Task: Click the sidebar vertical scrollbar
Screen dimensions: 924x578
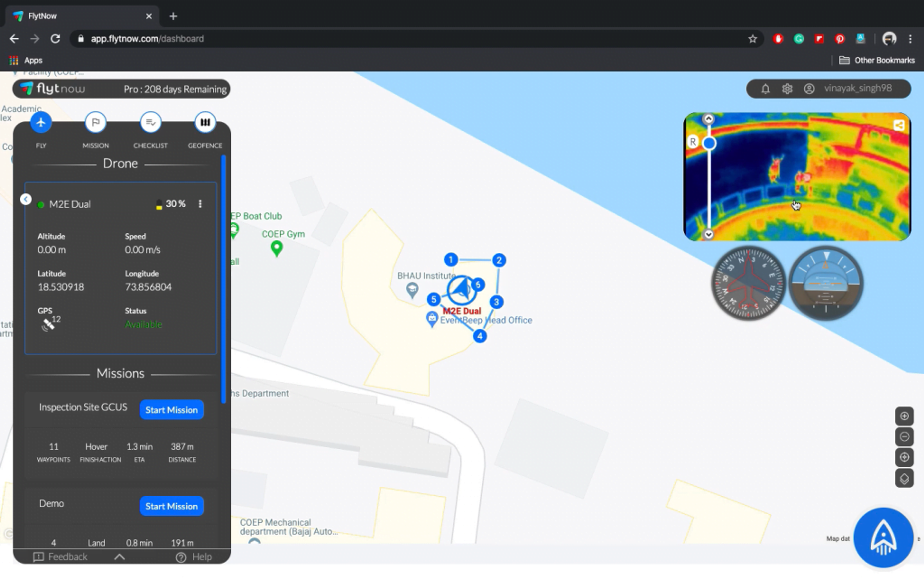Action: (224, 279)
